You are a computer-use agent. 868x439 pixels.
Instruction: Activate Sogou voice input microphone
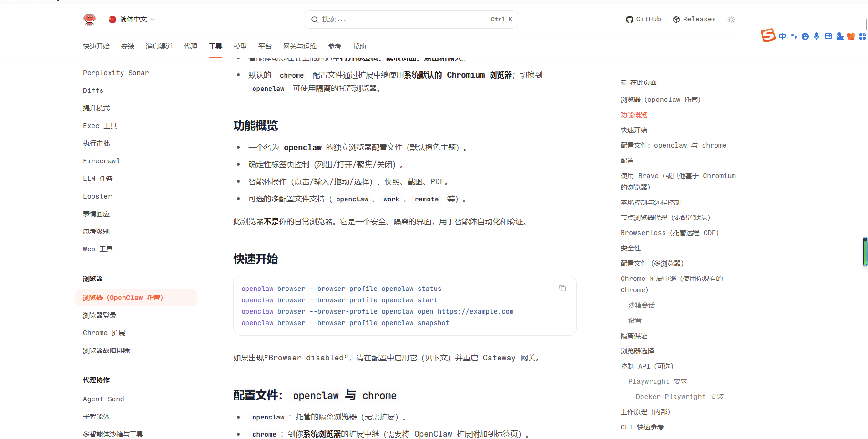pyautogui.click(x=817, y=36)
